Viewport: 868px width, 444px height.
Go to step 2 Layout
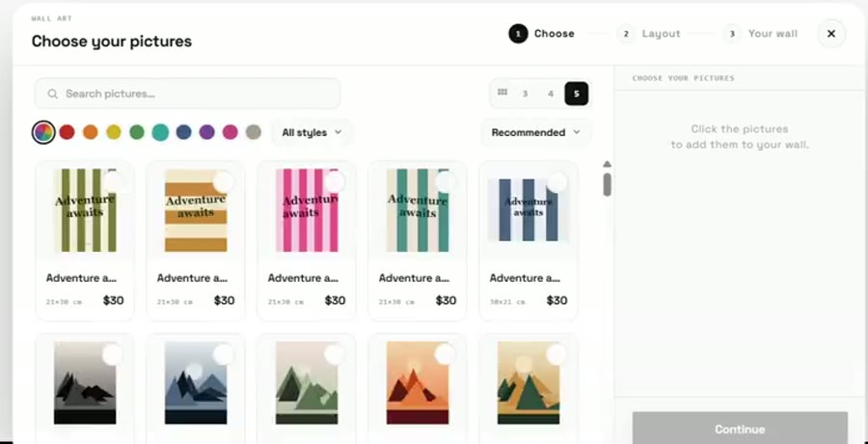click(x=649, y=34)
